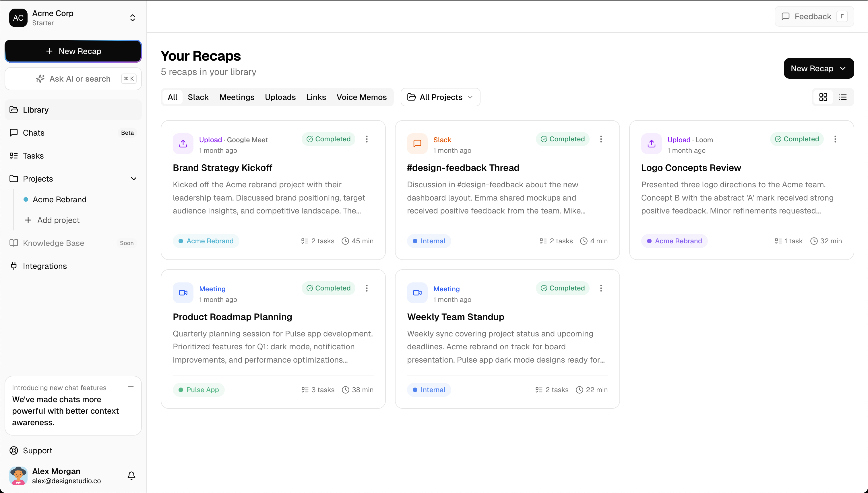Open the Chats section
Viewport: 868px width, 493px height.
(x=34, y=133)
